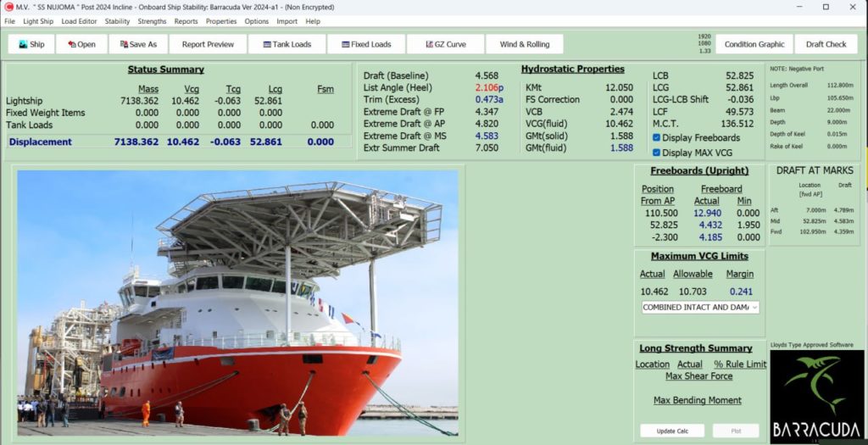Toggle the Display Freeboards checkbox
Image resolution: width=868 pixels, height=445 pixels.
click(x=657, y=137)
